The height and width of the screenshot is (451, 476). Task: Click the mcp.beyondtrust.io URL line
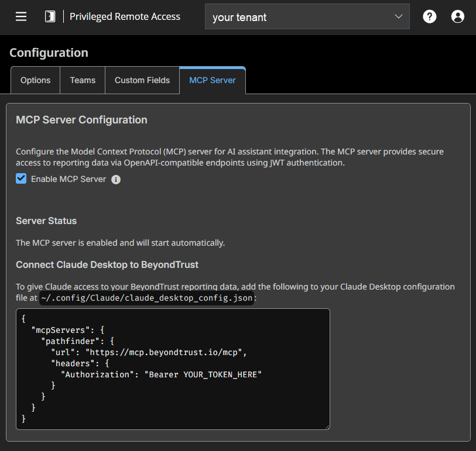point(149,352)
